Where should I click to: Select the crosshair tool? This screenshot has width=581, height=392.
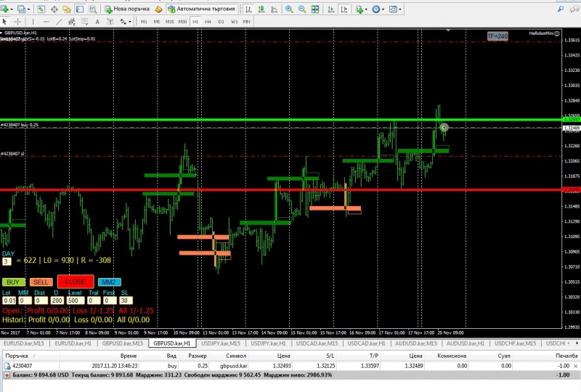[17, 22]
